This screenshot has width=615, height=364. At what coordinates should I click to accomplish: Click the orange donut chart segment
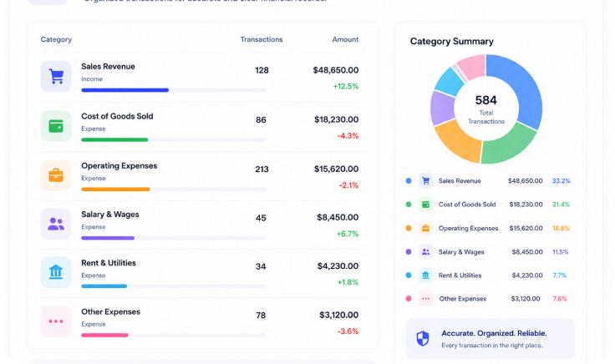coord(459,141)
